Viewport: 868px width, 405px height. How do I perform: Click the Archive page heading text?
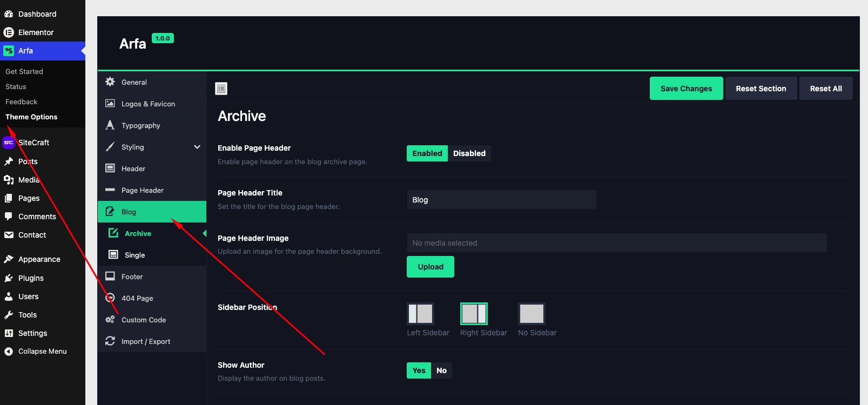click(242, 116)
